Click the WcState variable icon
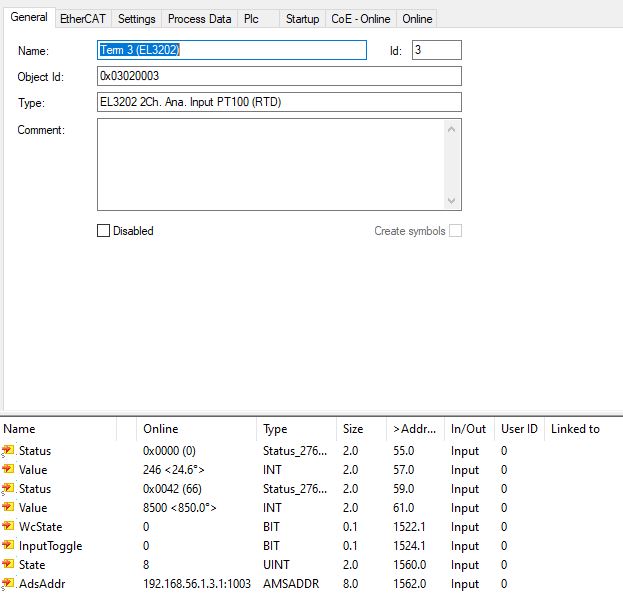The image size is (623, 612). [8, 527]
